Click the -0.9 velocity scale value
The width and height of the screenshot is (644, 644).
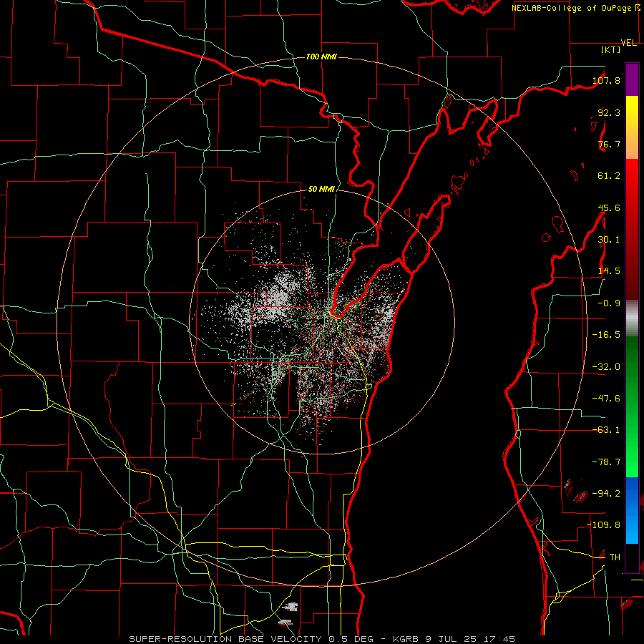(609, 303)
